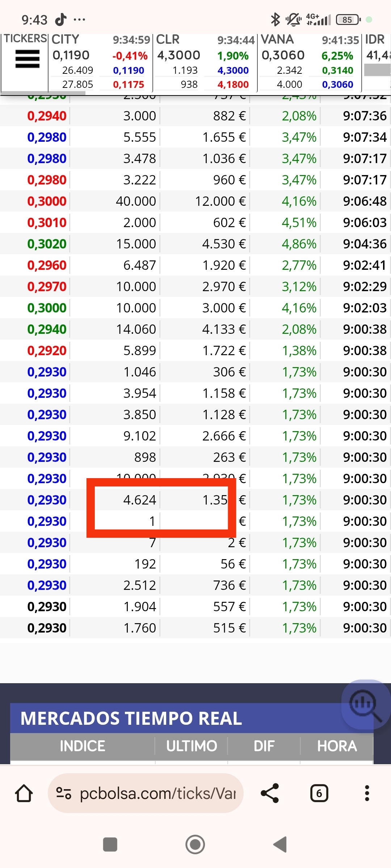Image resolution: width=391 pixels, height=868 pixels.
Task: Tap the three-dot notification overflow icon
Action: click(79, 20)
